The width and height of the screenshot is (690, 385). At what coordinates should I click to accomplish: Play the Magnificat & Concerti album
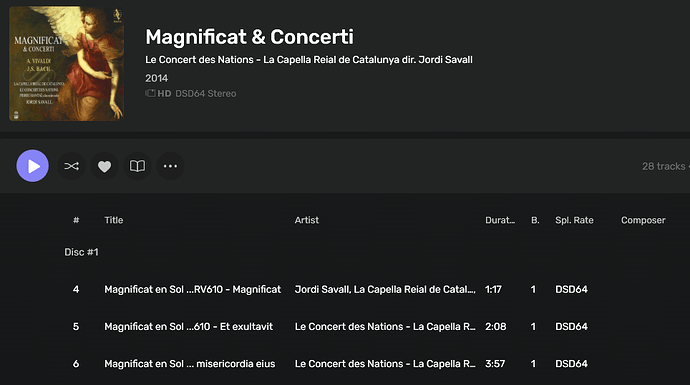pyautogui.click(x=33, y=166)
